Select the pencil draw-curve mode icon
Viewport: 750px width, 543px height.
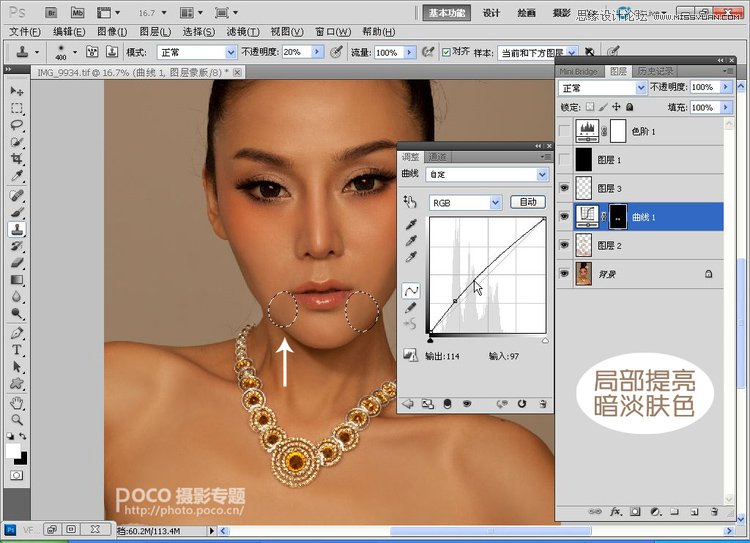(410, 308)
